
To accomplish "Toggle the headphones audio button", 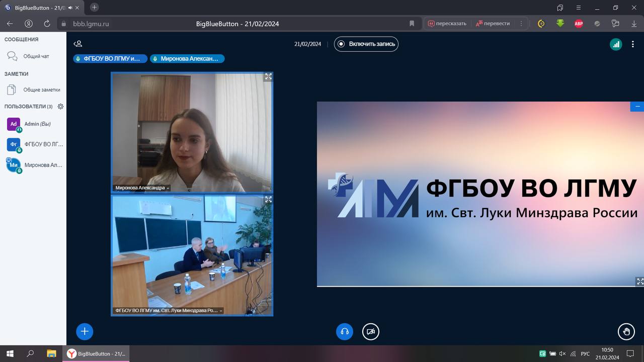I will point(345,331).
